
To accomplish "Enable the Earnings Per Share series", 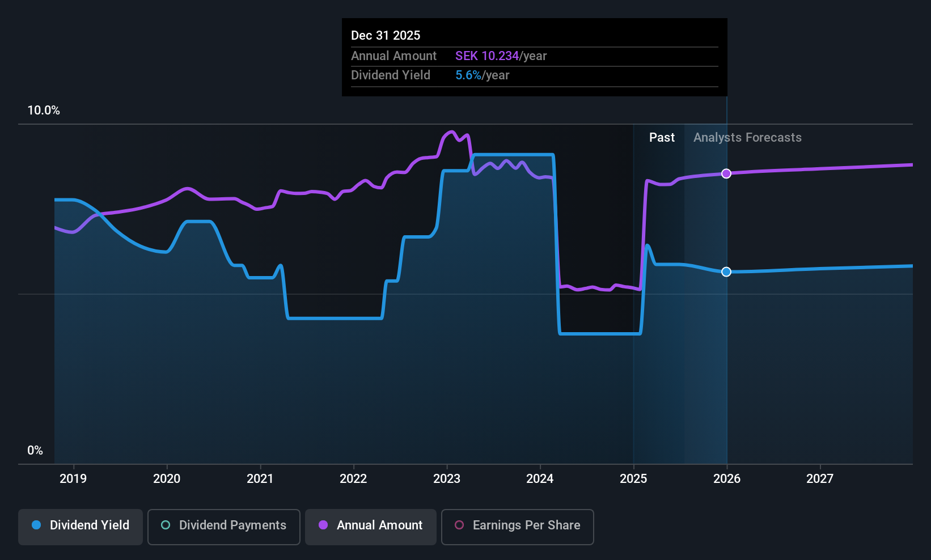I will tap(518, 527).
